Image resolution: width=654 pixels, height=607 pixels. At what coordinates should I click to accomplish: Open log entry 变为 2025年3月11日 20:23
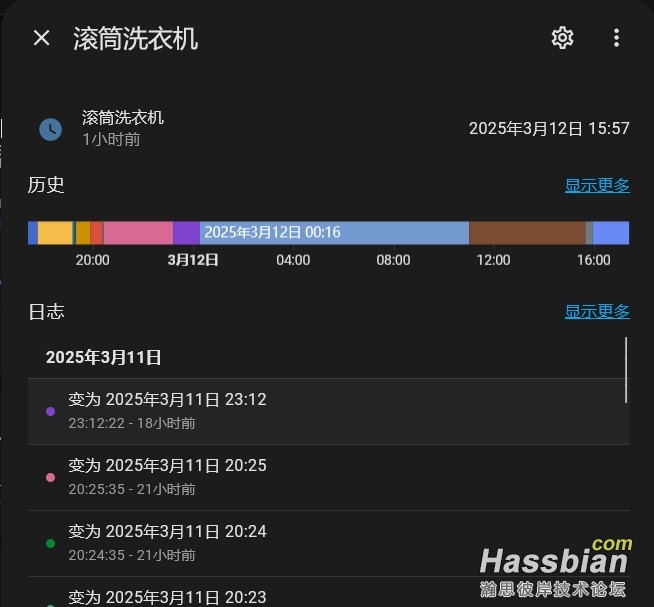329,592
